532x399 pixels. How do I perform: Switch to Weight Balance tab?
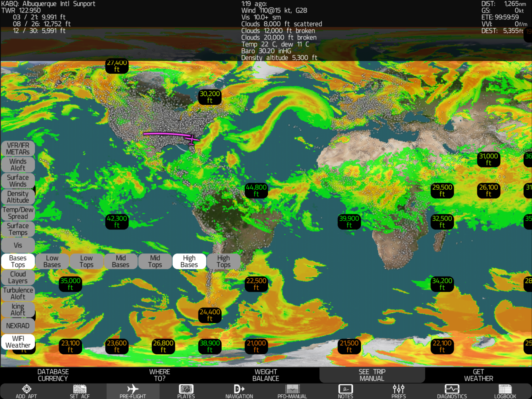(x=266, y=375)
